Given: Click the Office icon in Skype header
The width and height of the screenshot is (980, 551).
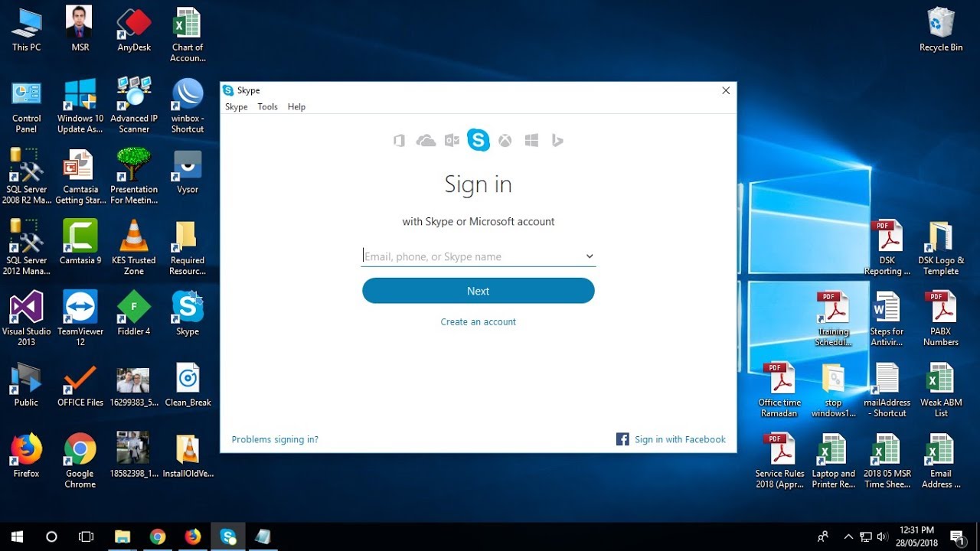Looking at the screenshot, I should [x=399, y=141].
